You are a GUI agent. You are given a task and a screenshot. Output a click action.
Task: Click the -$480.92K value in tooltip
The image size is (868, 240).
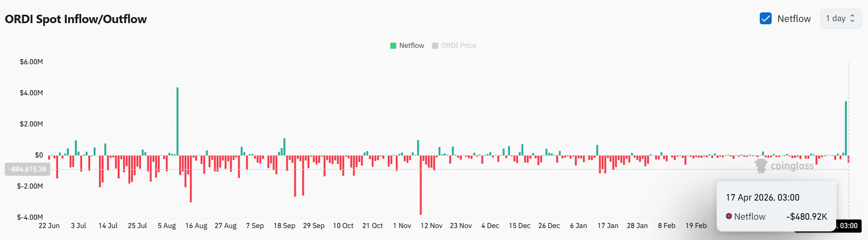[806, 217]
